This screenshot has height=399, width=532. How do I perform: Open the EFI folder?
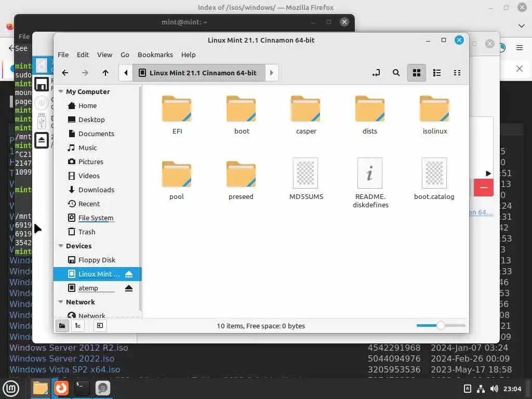(177, 115)
